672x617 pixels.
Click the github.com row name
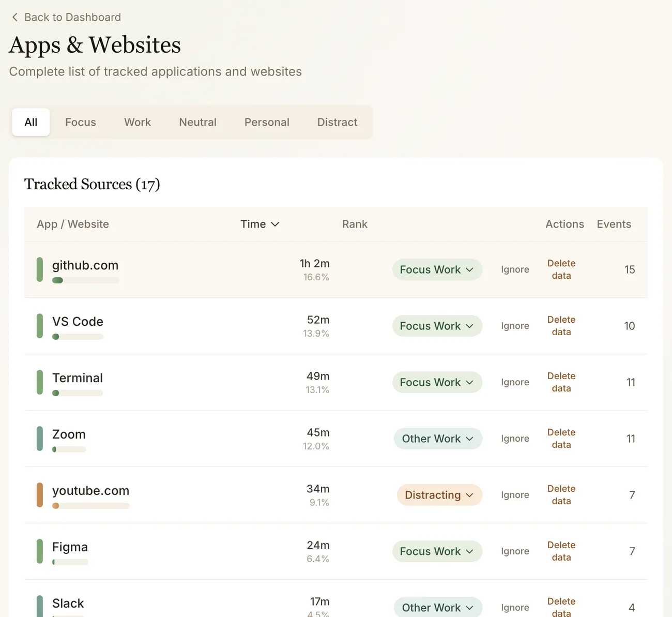85,265
